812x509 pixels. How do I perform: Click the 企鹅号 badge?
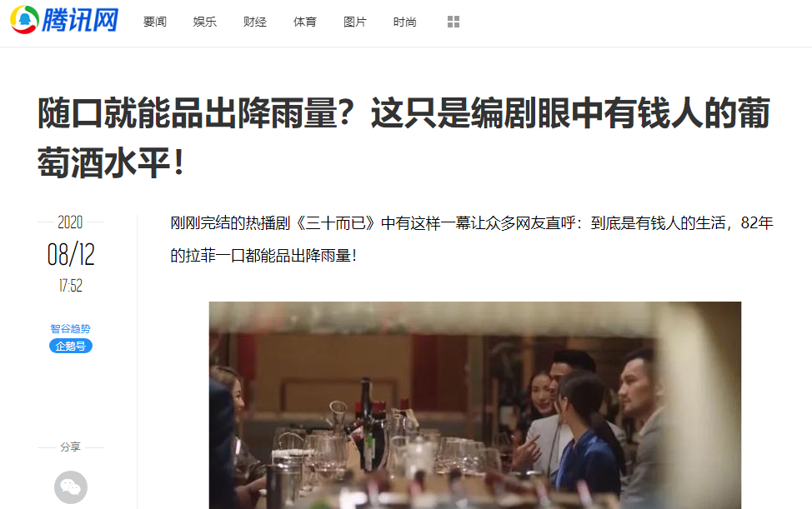[x=71, y=346]
